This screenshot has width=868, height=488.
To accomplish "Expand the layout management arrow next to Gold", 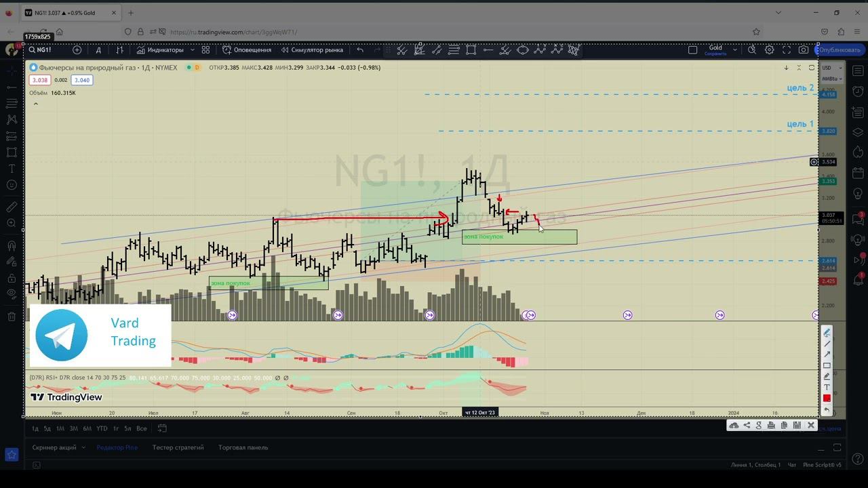I will coord(734,49).
